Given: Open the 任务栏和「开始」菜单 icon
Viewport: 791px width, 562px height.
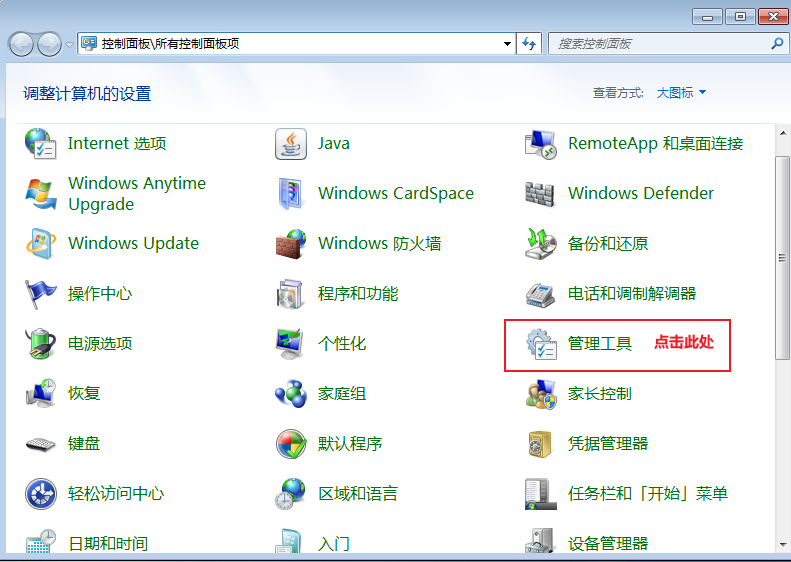Looking at the screenshot, I should [x=540, y=493].
